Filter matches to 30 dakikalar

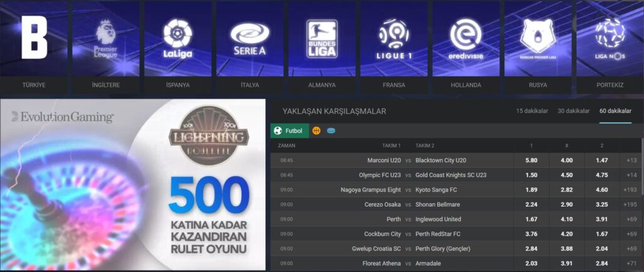pos(574,111)
